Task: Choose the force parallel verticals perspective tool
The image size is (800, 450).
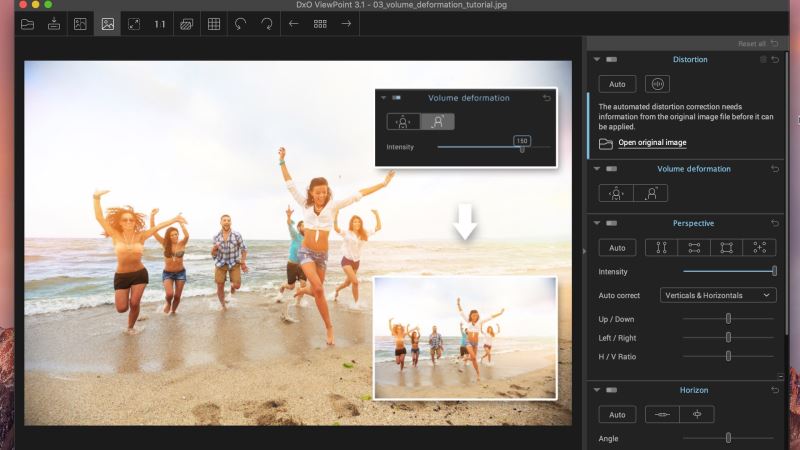Action: pos(661,248)
